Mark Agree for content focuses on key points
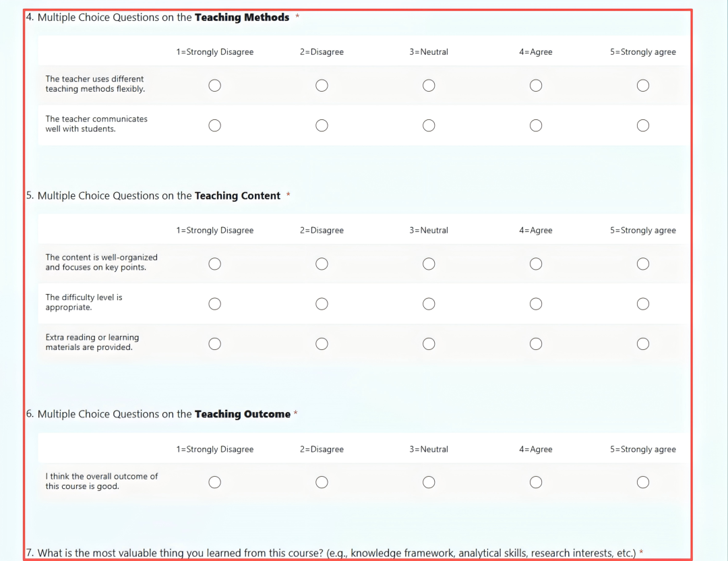728x561 pixels. pos(536,264)
